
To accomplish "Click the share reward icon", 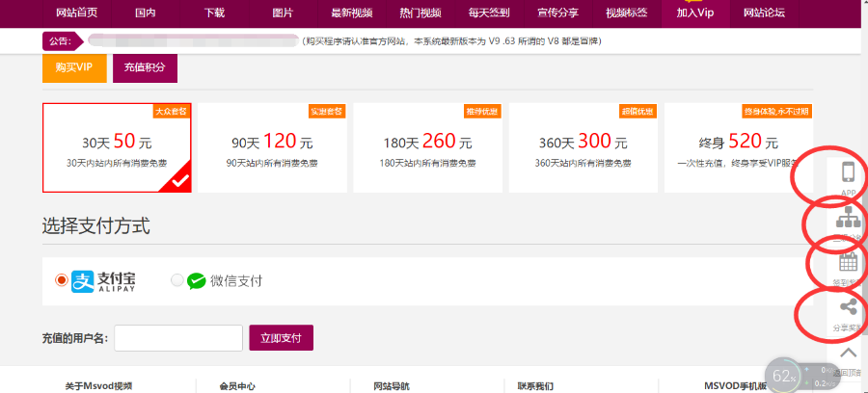I will click(x=848, y=307).
